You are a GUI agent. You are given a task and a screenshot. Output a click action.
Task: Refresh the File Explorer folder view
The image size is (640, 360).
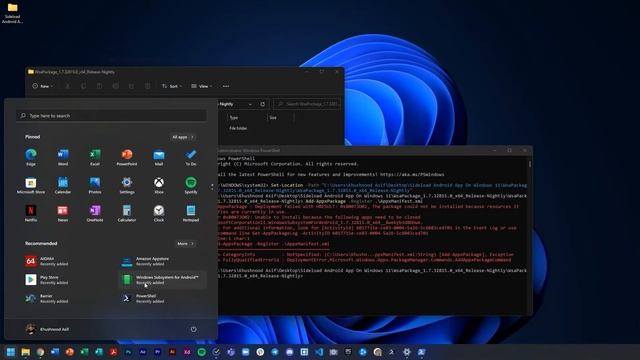(x=262, y=104)
